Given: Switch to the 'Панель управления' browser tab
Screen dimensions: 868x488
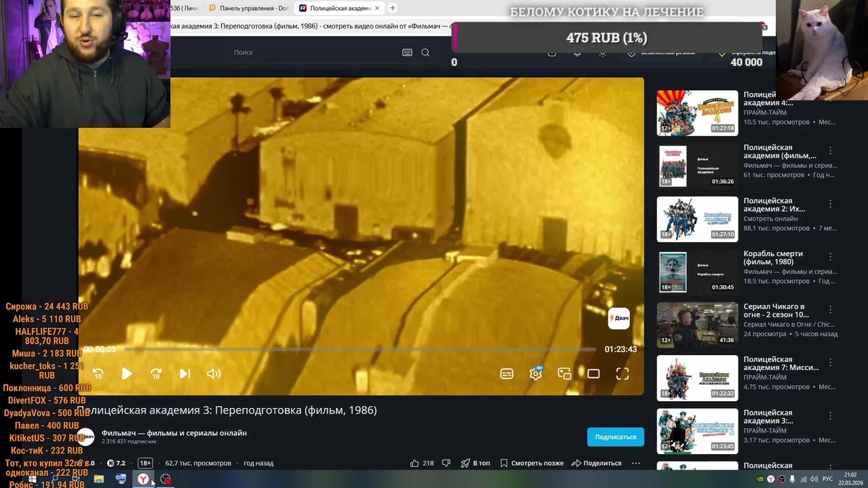Looking at the screenshot, I should coord(248,8).
